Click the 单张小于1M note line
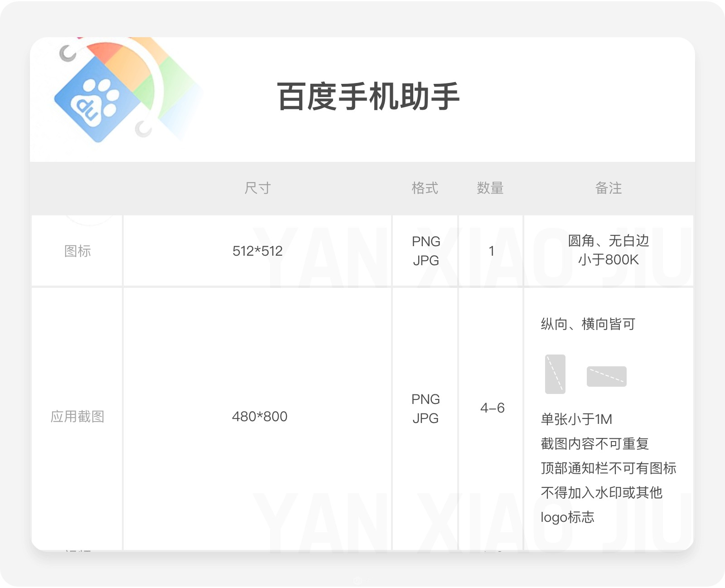The image size is (725, 588). (576, 419)
